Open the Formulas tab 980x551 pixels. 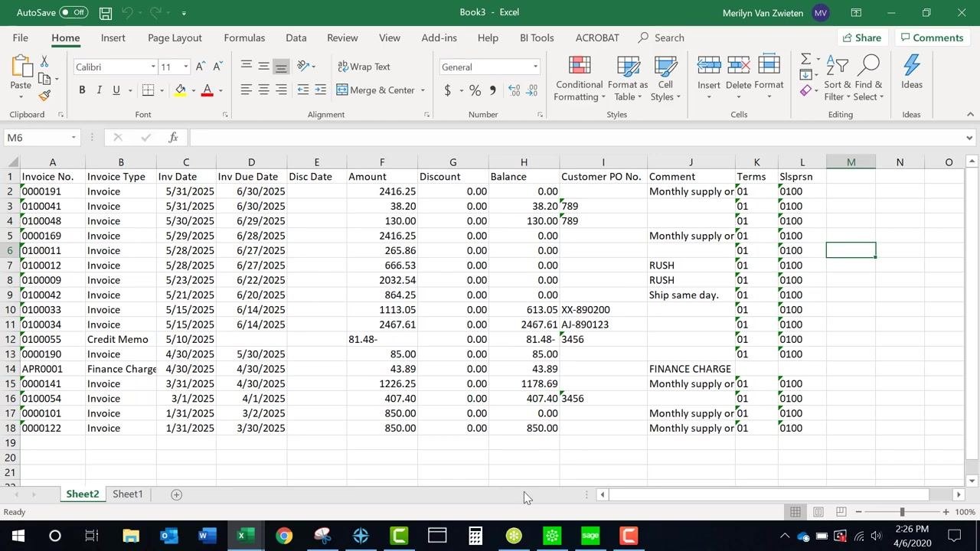(244, 37)
